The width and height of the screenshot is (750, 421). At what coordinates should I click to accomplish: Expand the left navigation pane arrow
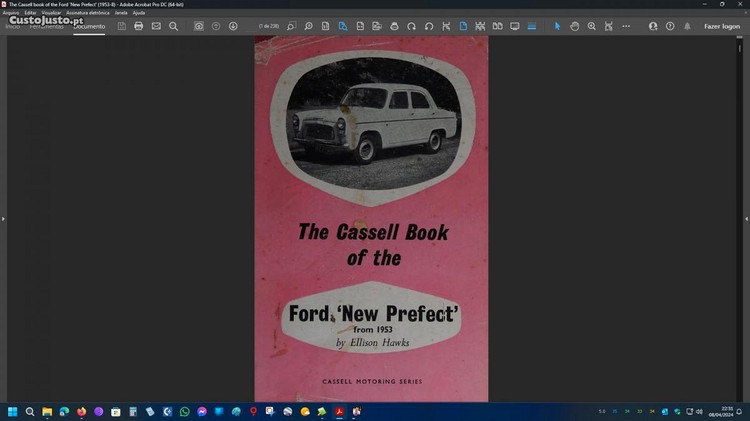(x=3, y=218)
